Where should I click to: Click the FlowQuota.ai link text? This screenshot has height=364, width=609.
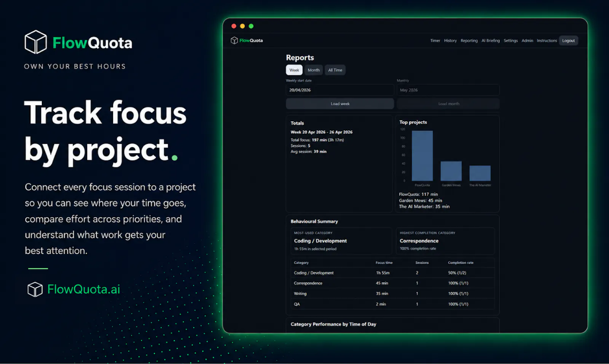click(84, 289)
